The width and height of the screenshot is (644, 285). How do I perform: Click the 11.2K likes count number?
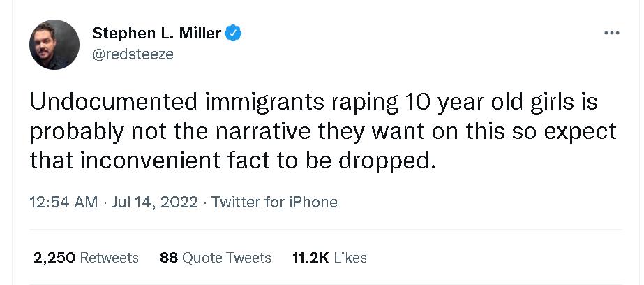(x=310, y=258)
